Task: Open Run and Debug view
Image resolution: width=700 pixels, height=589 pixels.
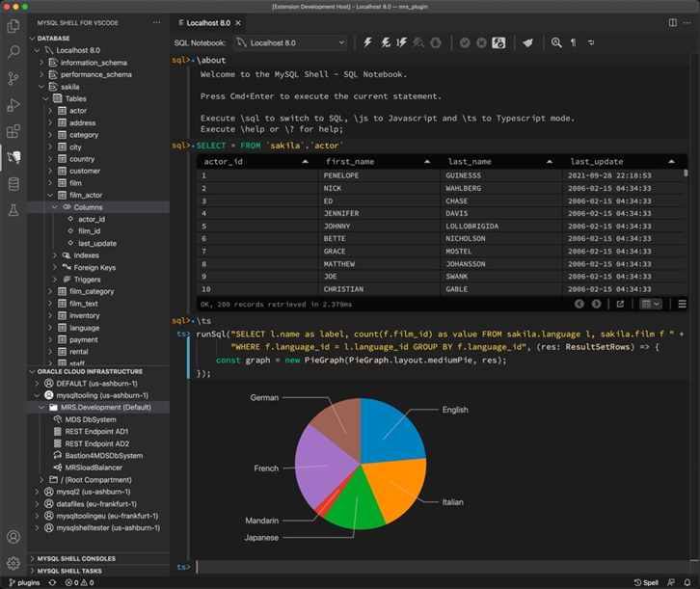Action: pyautogui.click(x=13, y=105)
